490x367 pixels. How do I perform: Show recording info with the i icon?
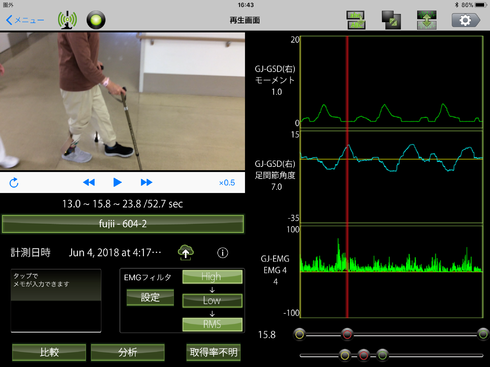[x=223, y=253]
